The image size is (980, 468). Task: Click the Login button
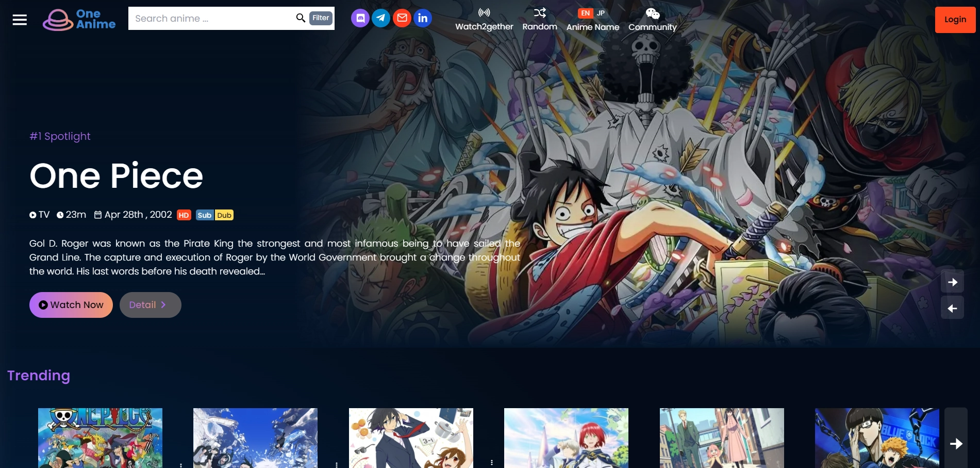pos(955,20)
